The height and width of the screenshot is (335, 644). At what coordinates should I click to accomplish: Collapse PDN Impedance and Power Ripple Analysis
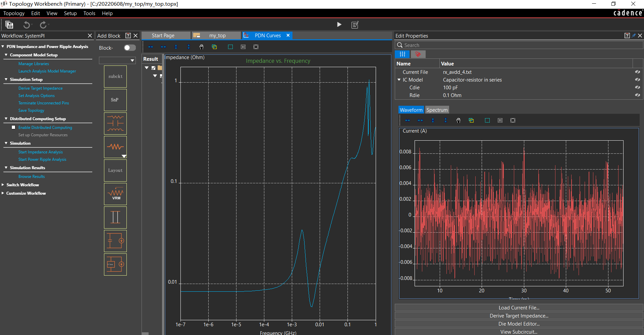click(3, 47)
